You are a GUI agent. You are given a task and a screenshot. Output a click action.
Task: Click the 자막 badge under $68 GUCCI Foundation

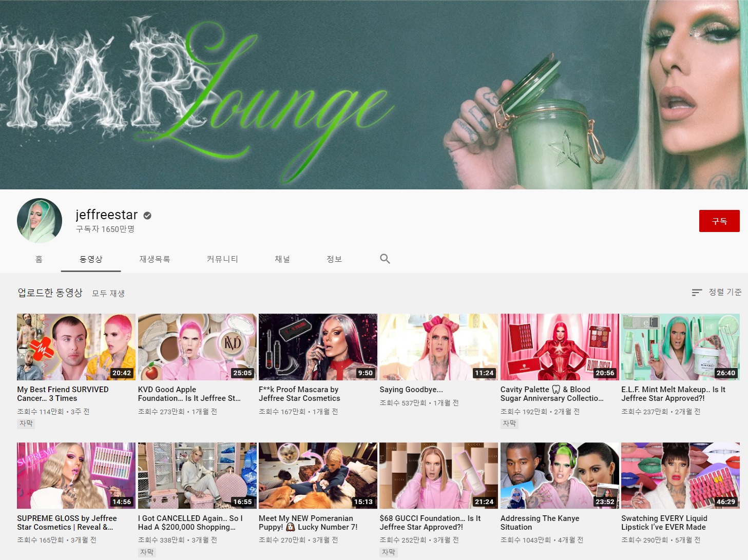point(389,552)
